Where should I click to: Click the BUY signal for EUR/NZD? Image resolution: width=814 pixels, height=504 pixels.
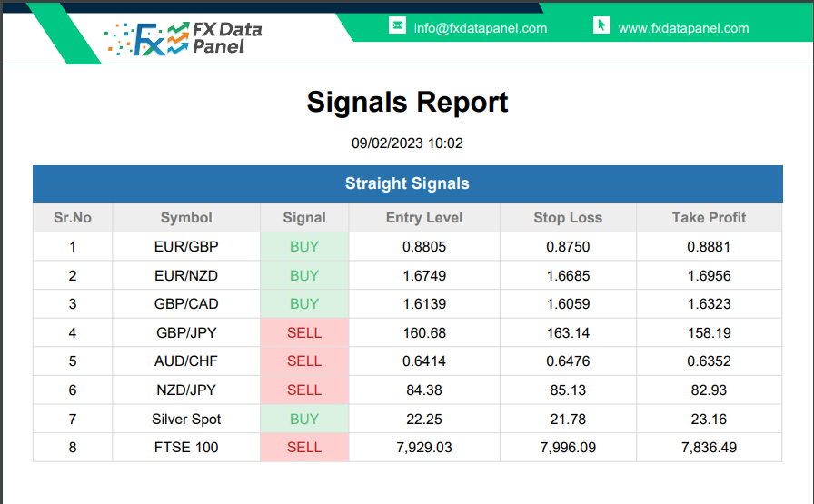point(304,276)
